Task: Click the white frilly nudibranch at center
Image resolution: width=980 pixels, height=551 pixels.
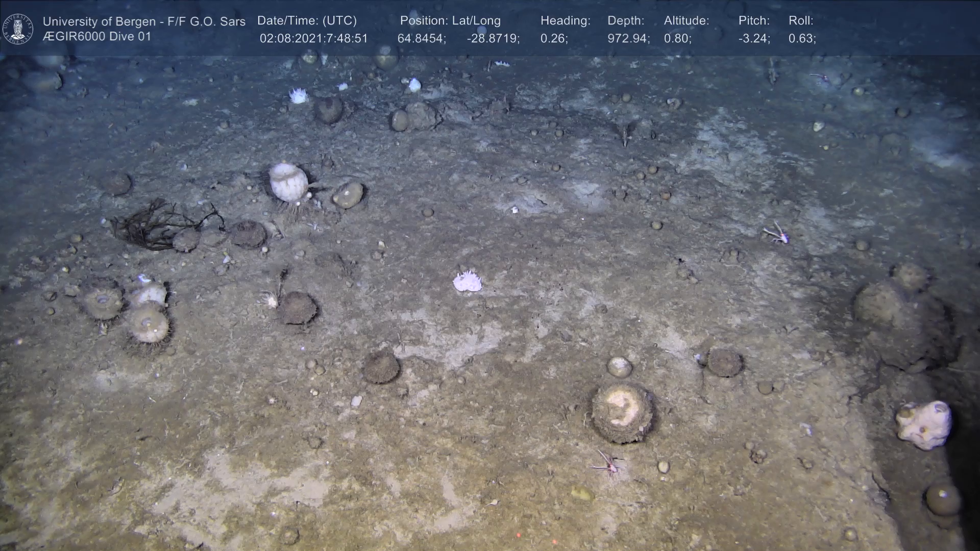Action: (x=467, y=282)
